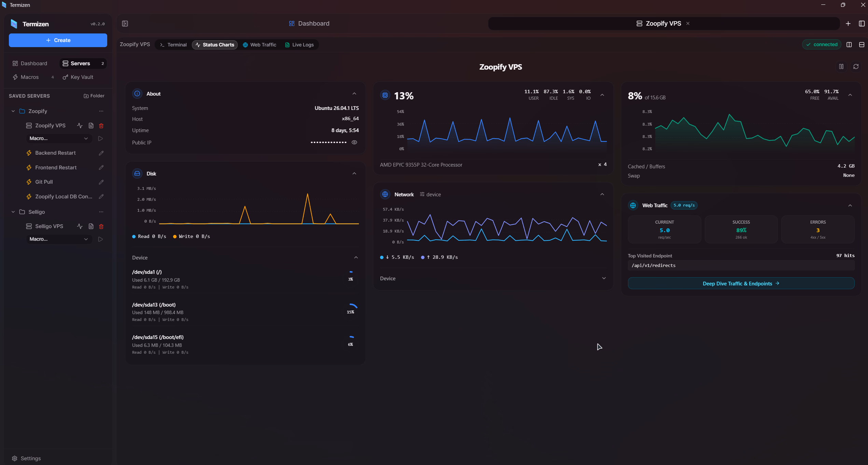Edit the Backend Restart macro
868x465 pixels.
coord(101,153)
